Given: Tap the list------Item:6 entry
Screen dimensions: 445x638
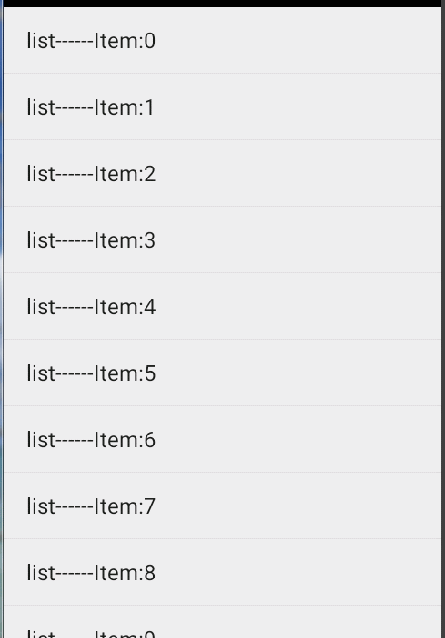Looking at the screenshot, I should pos(222,439).
